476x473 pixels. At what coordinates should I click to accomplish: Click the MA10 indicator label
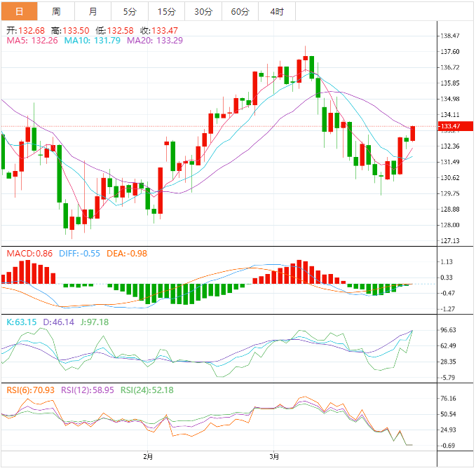pyautogui.click(x=91, y=41)
